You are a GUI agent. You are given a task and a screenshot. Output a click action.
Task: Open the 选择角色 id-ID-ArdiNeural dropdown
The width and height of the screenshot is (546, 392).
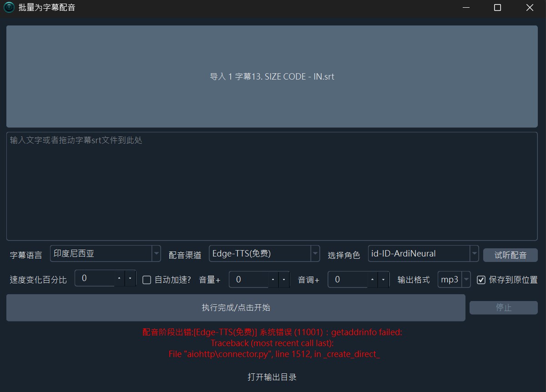[x=423, y=254]
